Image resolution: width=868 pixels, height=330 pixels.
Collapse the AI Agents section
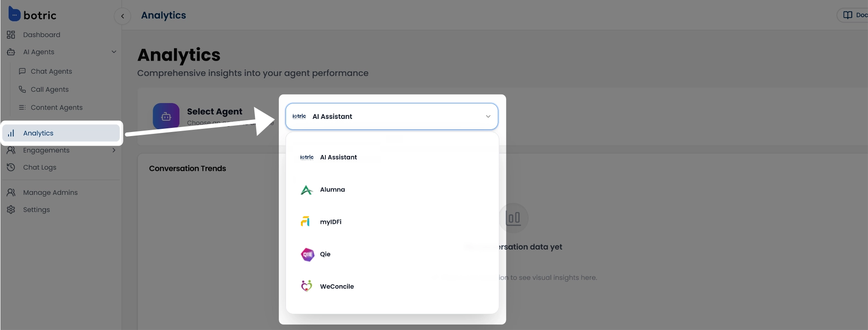113,52
